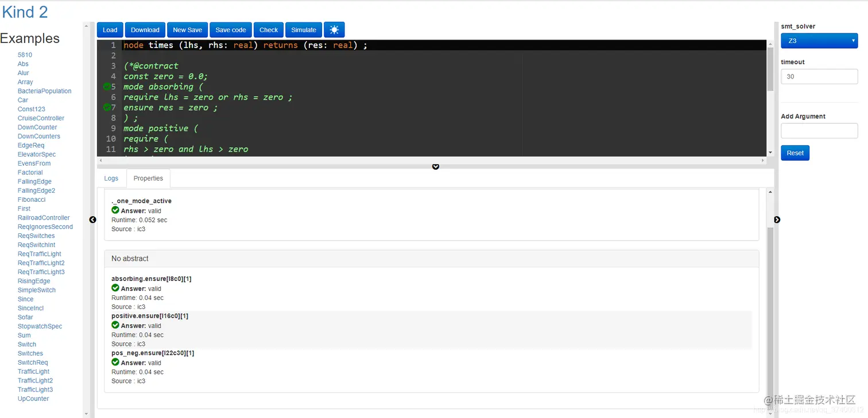Open the DownCounter example
868x418 pixels.
click(37, 127)
